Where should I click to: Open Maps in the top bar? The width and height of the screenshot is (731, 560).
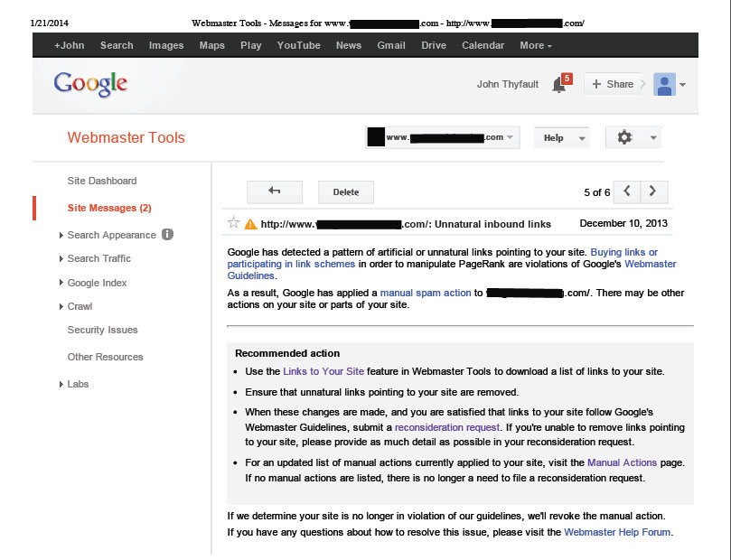coord(212,46)
